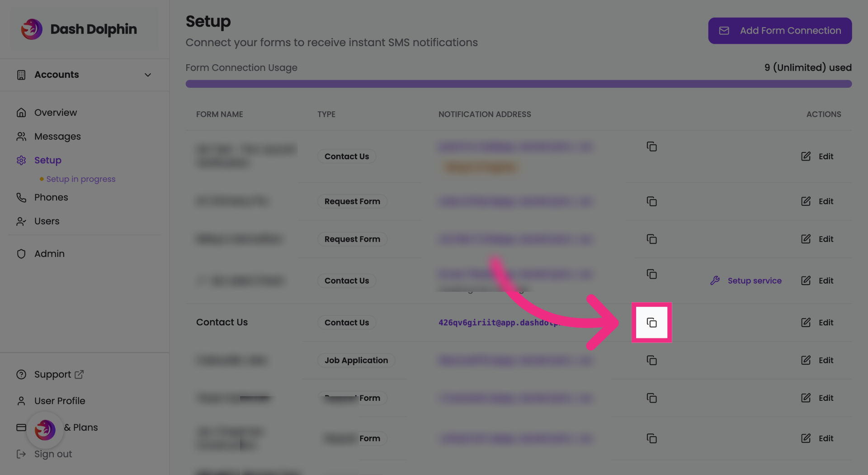Click the Setup gear icon
The width and height of the screenshot is (868, 475).
(x=21, y=161)
